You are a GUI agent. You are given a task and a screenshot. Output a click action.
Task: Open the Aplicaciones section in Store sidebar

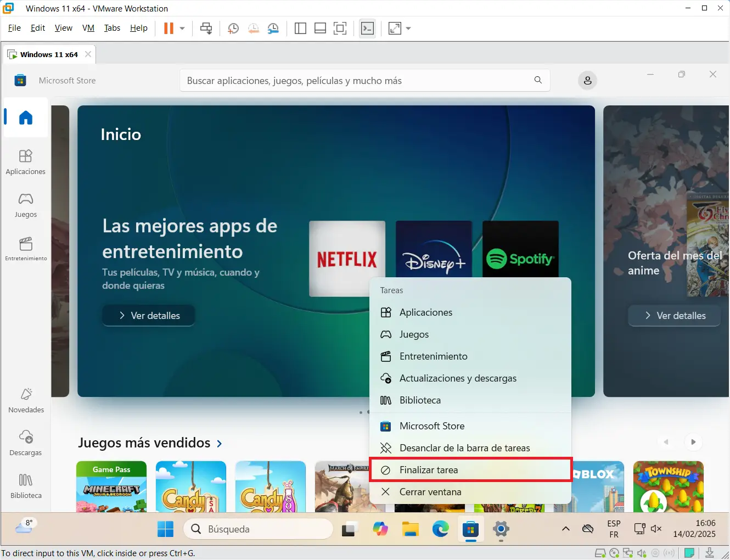26,162
